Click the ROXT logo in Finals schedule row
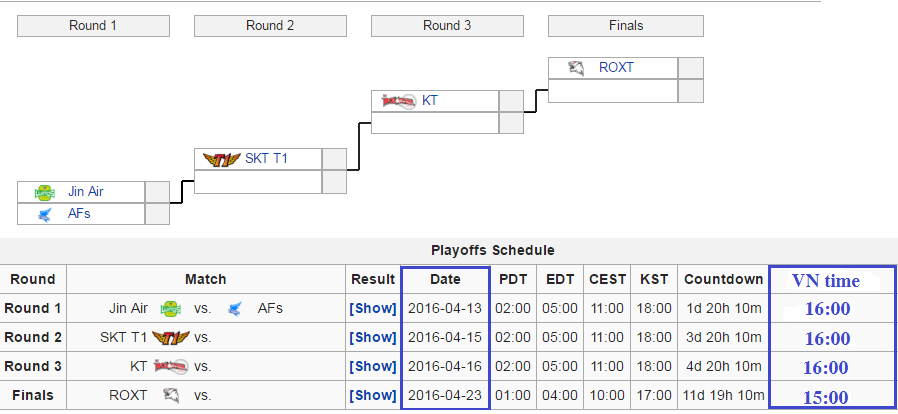 coord(171,395)
